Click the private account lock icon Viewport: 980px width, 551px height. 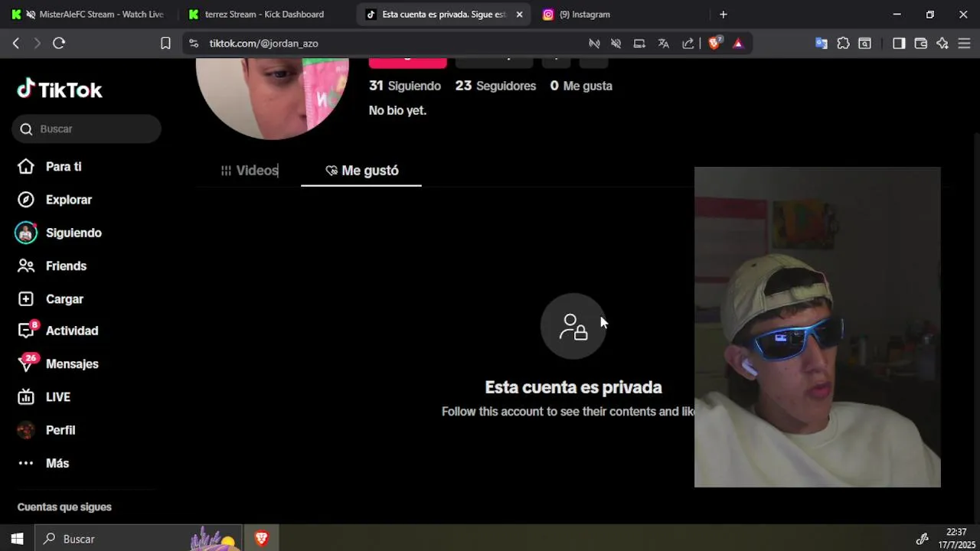coord(573,326)
